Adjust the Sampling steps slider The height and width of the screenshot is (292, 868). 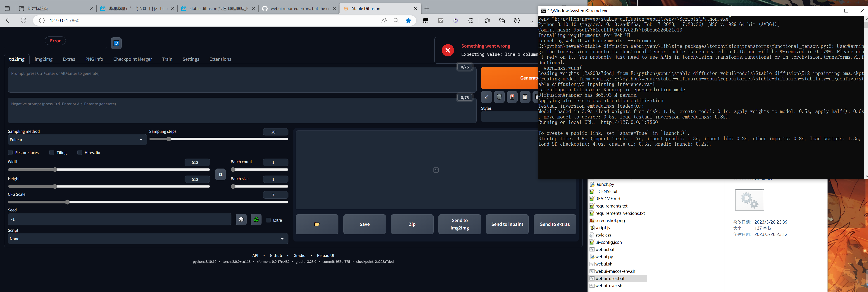tap(219, 139)
